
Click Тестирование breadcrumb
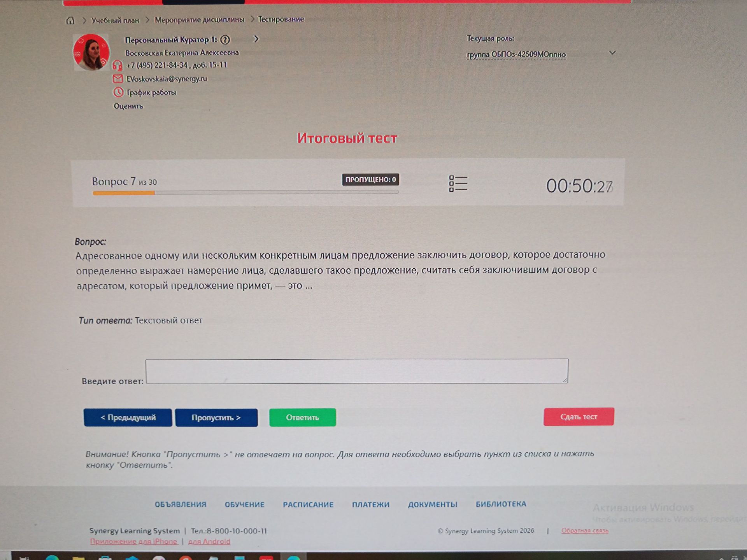coord(281,19)
